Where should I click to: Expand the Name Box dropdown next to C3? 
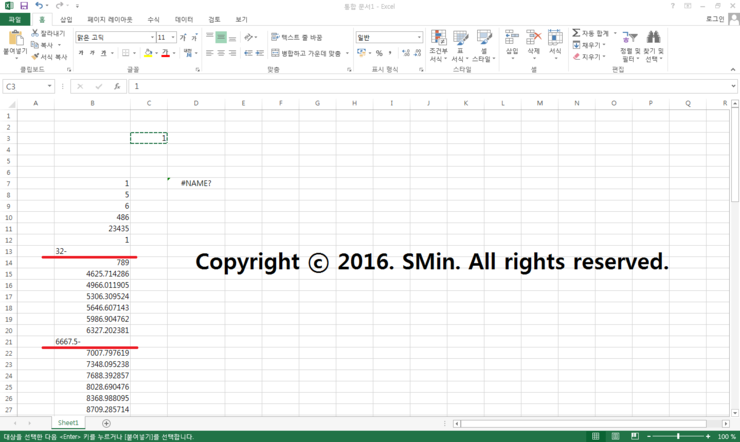(49, 86)
